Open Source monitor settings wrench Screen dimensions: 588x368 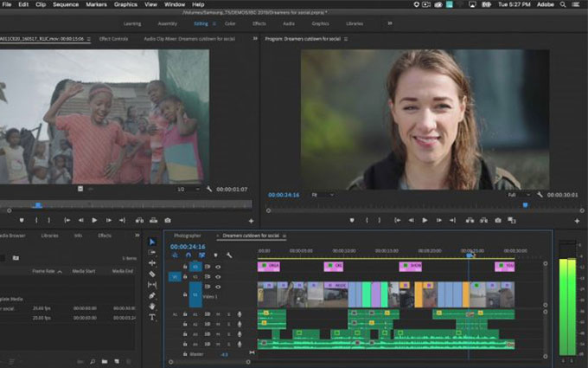(209, 190)
